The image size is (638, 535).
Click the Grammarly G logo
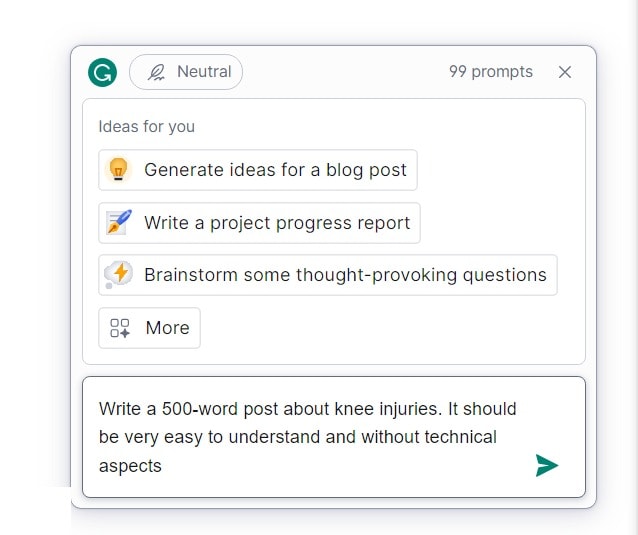pyautogui.click(x=102, y=72)
